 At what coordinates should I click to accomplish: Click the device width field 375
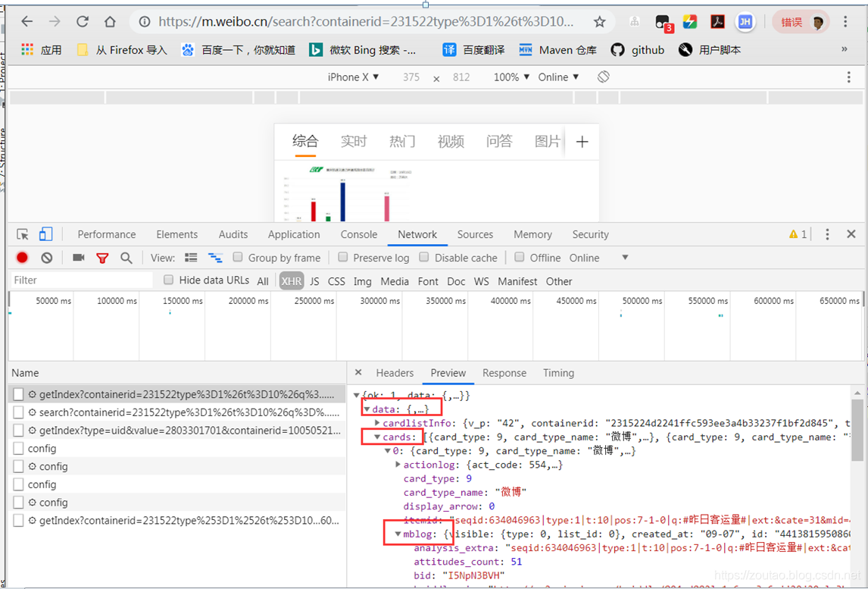(x=411, y=77)
